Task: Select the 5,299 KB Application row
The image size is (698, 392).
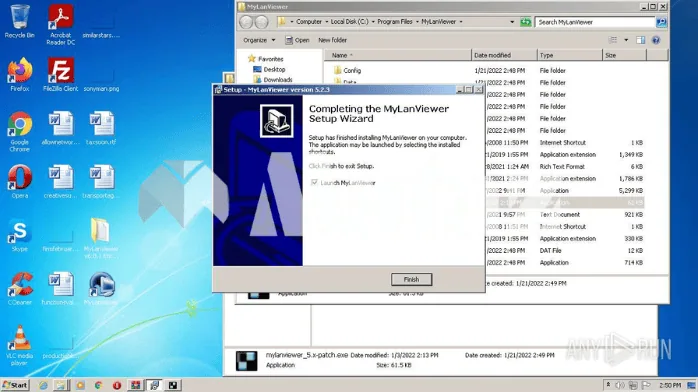Action: (x=565, y=190)
